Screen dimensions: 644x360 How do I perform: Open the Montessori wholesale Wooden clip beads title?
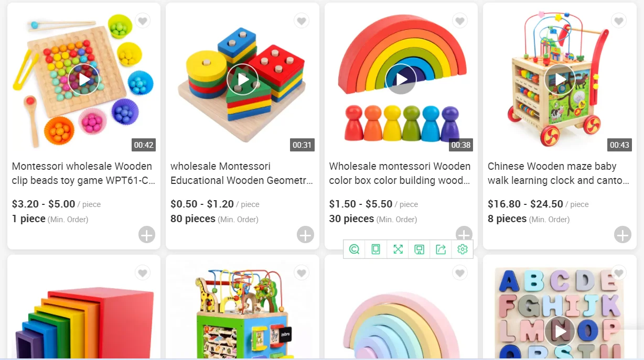pyautogui.click(x=83, y=173)
